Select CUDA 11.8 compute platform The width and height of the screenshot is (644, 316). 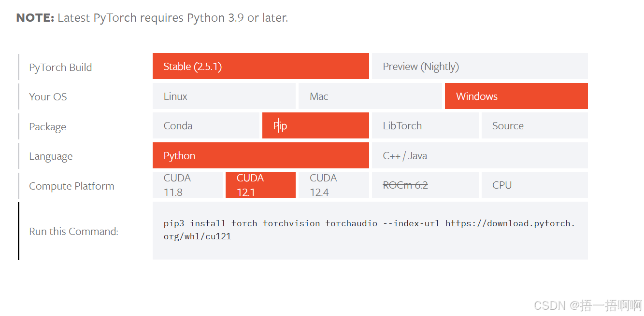(x=187, y=185)
